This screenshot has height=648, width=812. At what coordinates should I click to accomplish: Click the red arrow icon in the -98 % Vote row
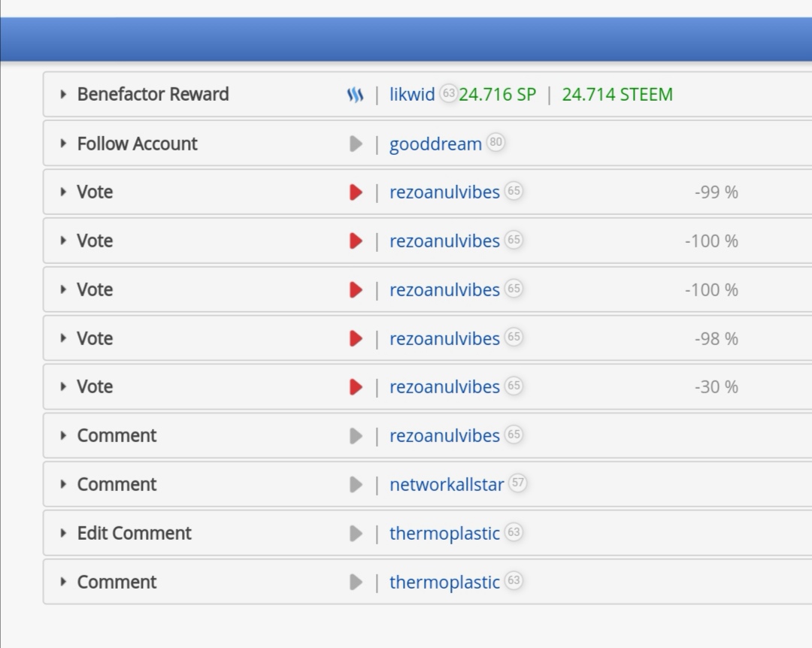tap(356, 338)
